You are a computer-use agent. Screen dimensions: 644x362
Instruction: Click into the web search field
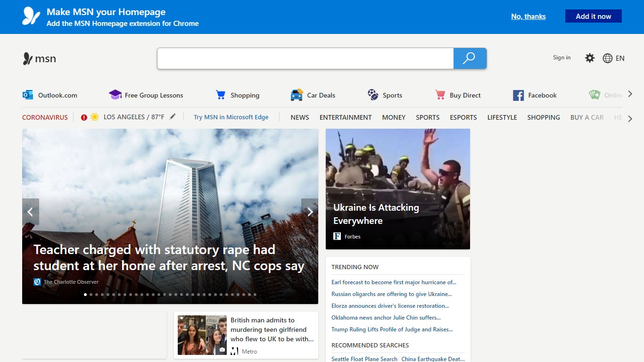click(305, 58)
